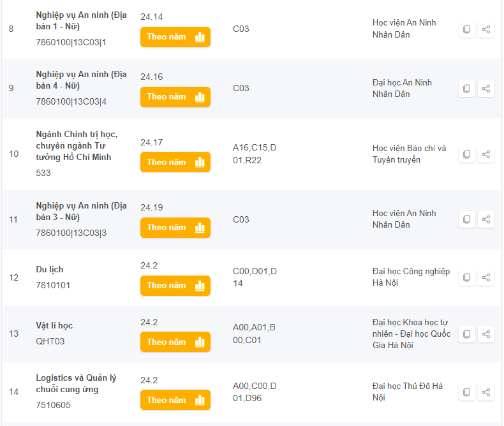View Theo năm stats for score 24.17
The height and width of the screenshot is (426, 504).
click(x=175, y=162)
